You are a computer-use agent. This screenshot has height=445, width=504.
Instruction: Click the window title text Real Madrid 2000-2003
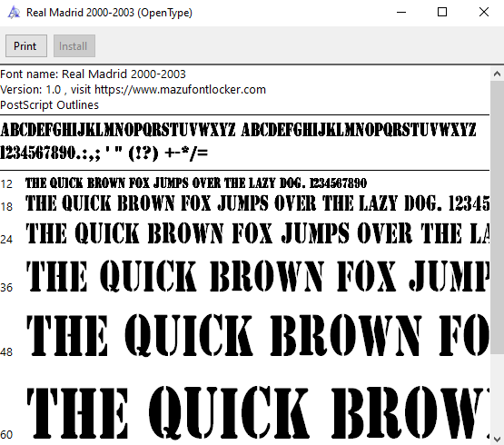click(80, 13)
